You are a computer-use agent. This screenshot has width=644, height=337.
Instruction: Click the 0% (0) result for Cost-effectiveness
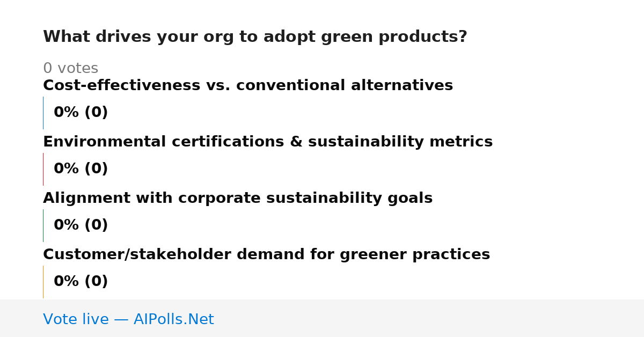(x=81, y=113)
